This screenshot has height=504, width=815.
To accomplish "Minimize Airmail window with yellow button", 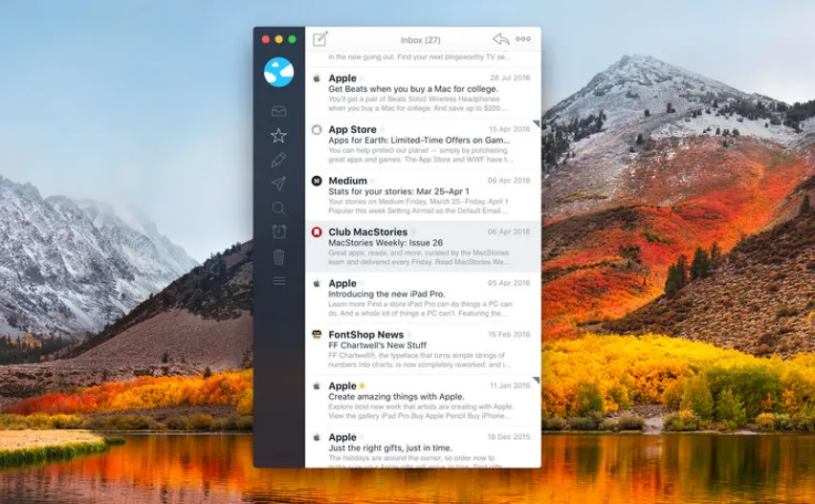I will [x=278, y=39].
